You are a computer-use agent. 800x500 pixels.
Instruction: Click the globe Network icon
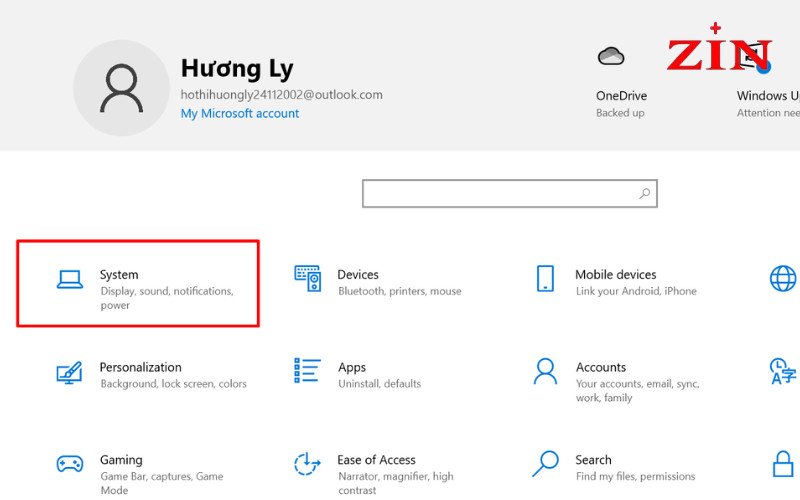click(783, 278)
